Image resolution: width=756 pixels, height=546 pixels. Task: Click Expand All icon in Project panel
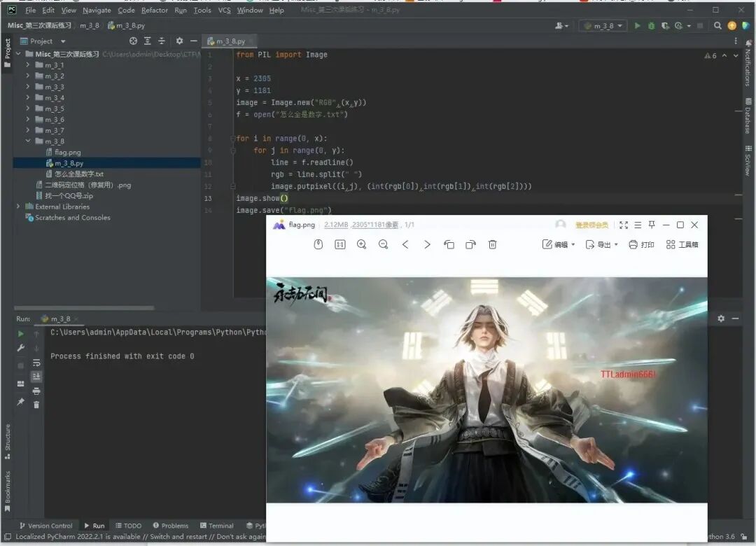[x=148, y=41]
